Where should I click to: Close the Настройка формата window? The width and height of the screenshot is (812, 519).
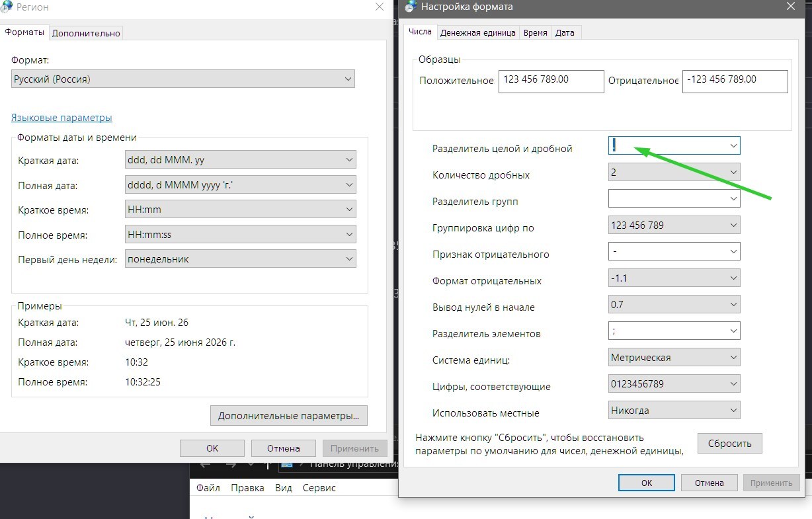pyautogui.click(x=790, y=7)
